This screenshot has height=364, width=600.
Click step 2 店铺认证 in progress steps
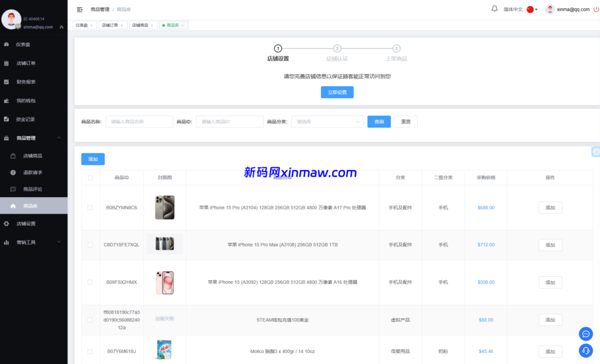[337, 53]
